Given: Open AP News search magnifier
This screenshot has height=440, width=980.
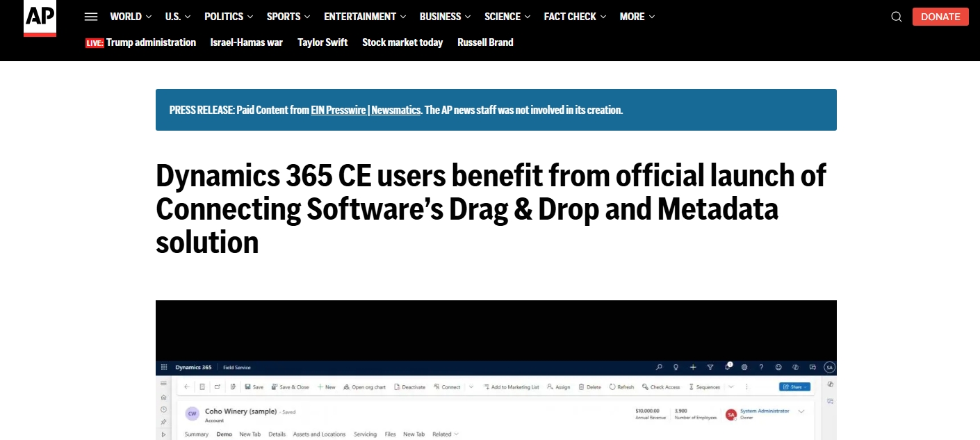Looking at the screenshot, I should pyautogui.click(x=896, y=16).
